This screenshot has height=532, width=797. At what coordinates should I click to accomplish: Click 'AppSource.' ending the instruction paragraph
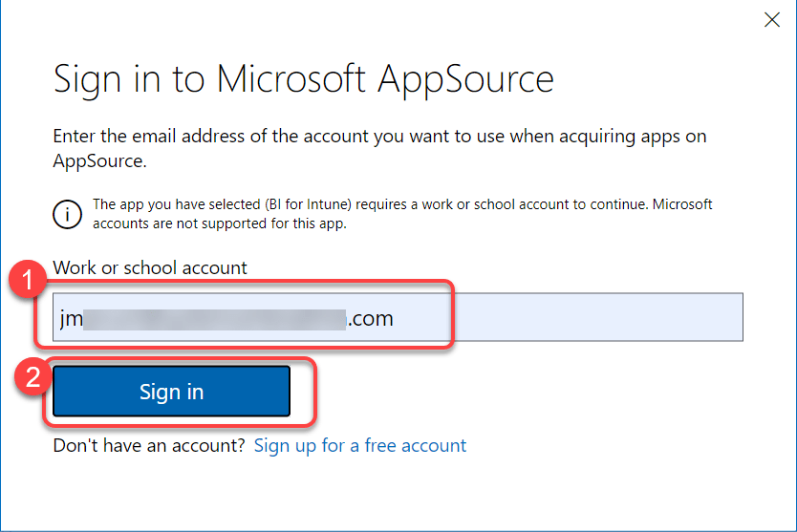(99, 161)
